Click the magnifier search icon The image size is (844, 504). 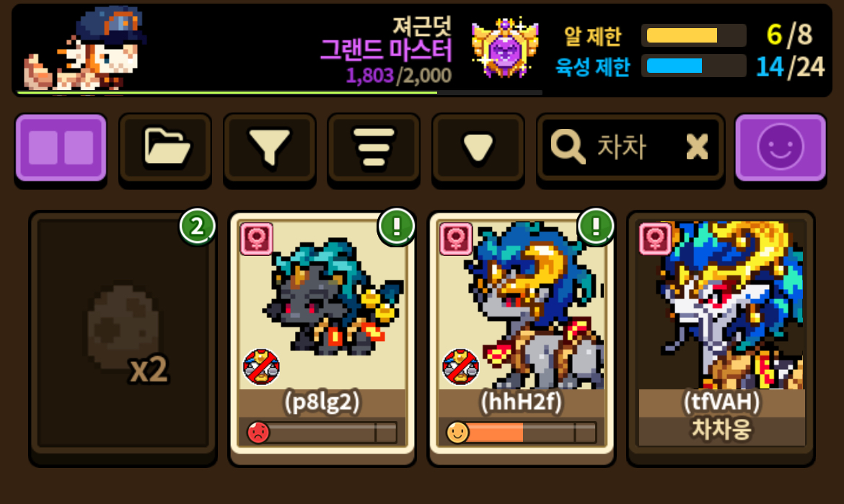click(567, 146)
